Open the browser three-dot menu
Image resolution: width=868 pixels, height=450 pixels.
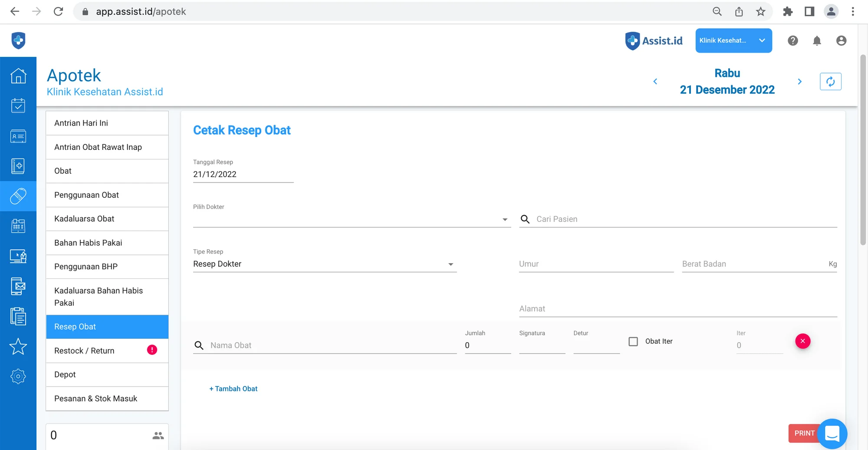(853, 12)
